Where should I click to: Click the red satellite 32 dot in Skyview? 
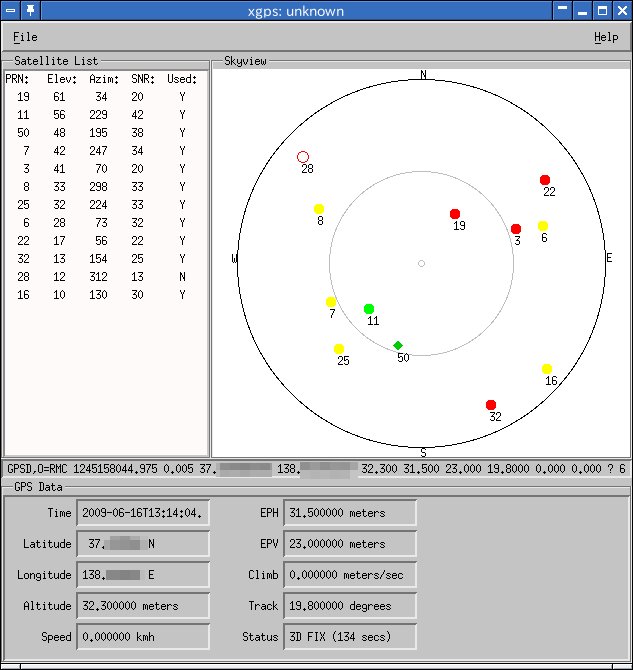tap(491, 404)
